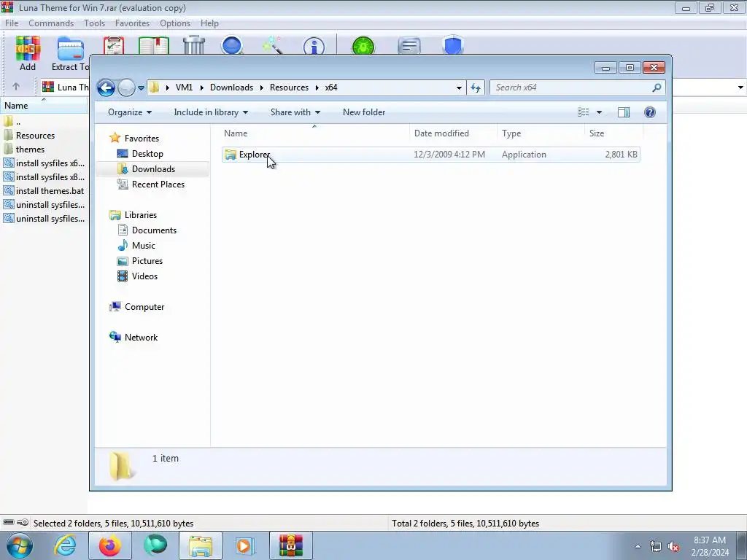
Task: Click the New folder button
Action: click(x=364, y=112)
